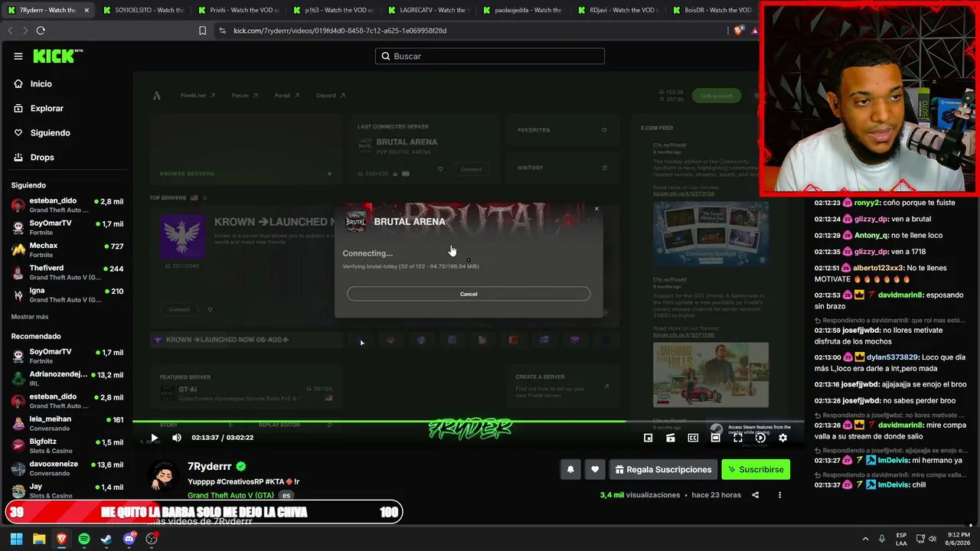
Task: Switch to the Priviti browser tab
Action: pyautogui.click(x=239, y=10)
